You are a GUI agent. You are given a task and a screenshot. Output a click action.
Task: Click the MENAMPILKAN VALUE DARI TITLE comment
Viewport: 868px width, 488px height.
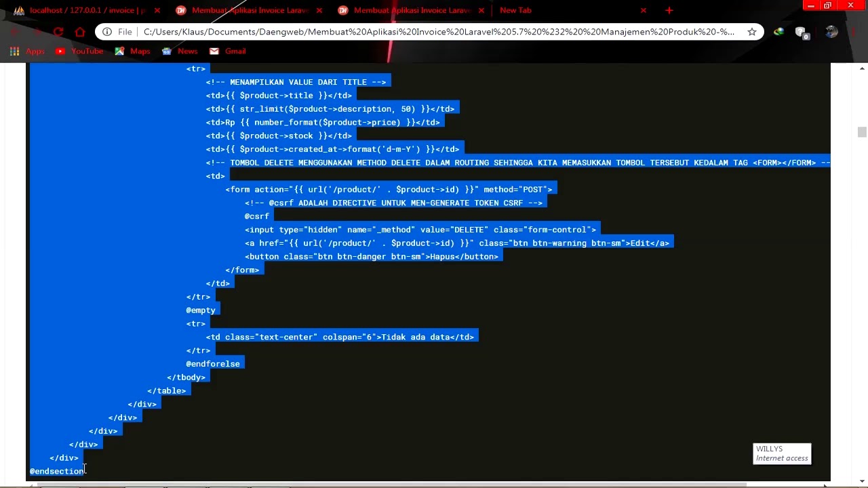296,82
